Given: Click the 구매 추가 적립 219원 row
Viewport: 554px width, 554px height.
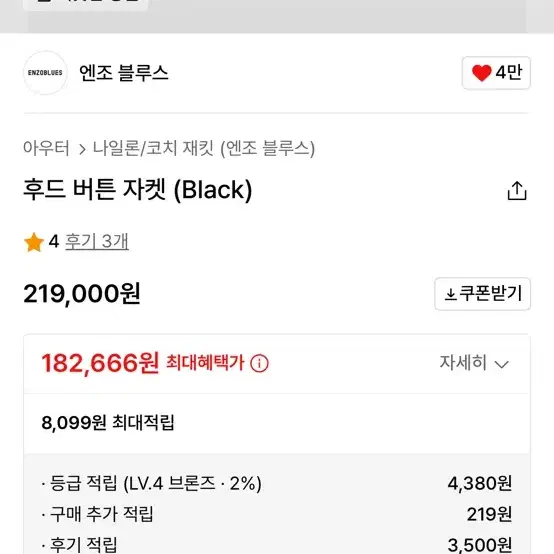Looking at the screenshot, I should tap(277, 514).
